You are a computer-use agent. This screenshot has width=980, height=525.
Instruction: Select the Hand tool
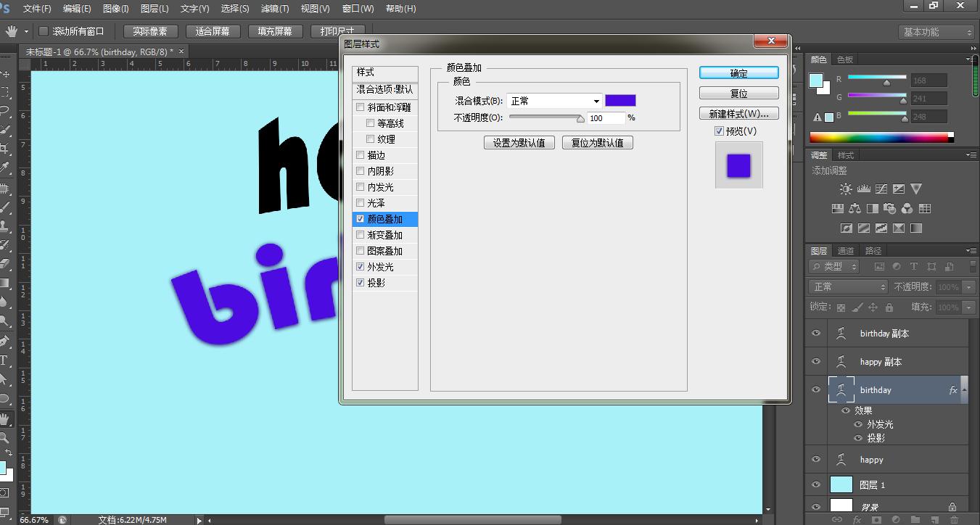click(x=7, y=418)
